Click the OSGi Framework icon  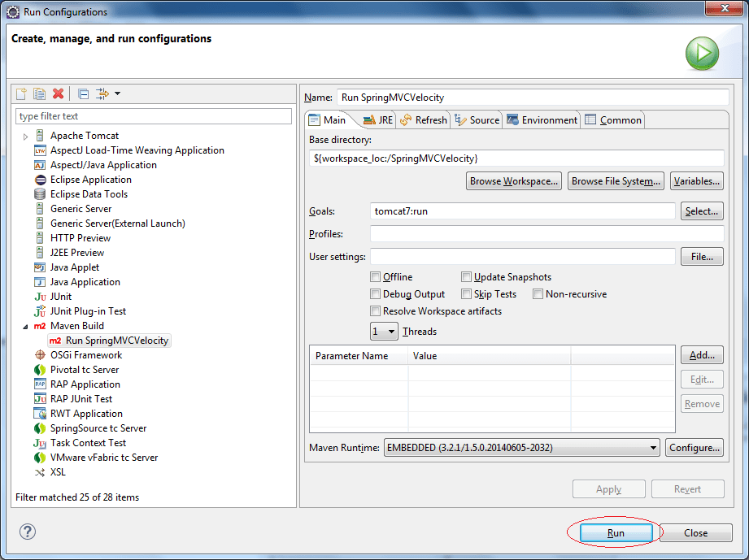click(x=40, y=355)
